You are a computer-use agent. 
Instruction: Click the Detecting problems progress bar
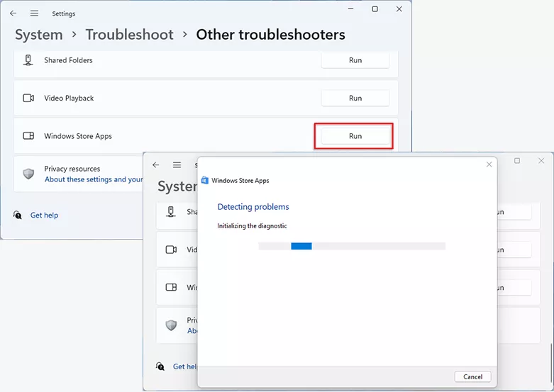352,246
